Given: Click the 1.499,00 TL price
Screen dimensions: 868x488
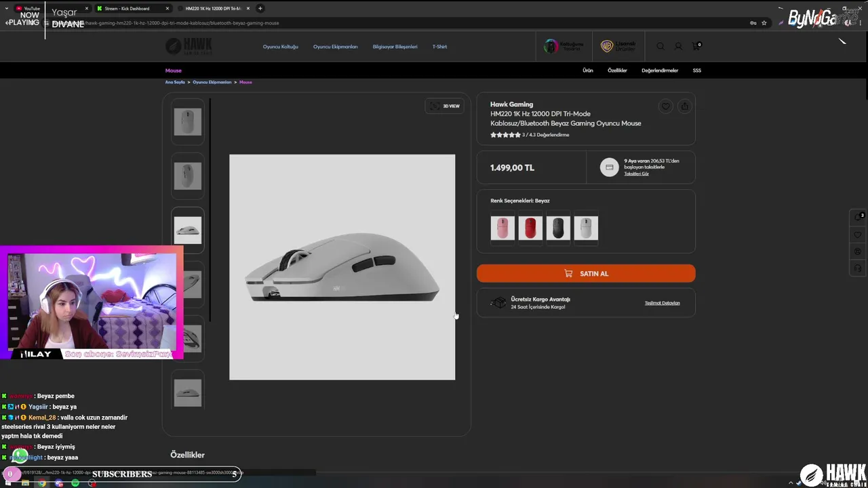Looking at the screenshot, I should pos(512,168).
